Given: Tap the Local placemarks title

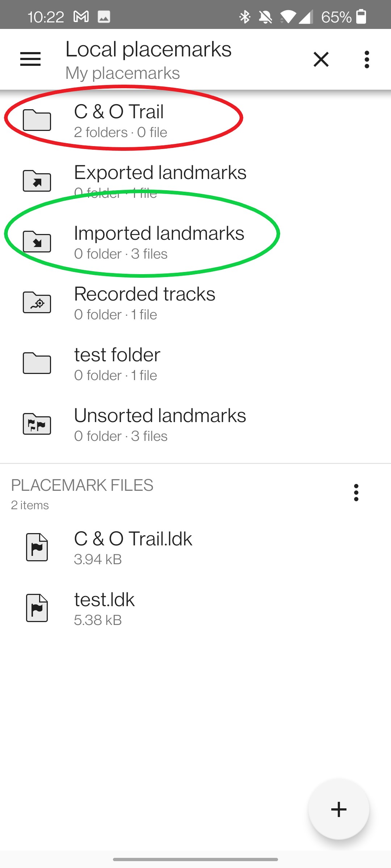Looking at the screenshot, I should [x=148, y=50].
